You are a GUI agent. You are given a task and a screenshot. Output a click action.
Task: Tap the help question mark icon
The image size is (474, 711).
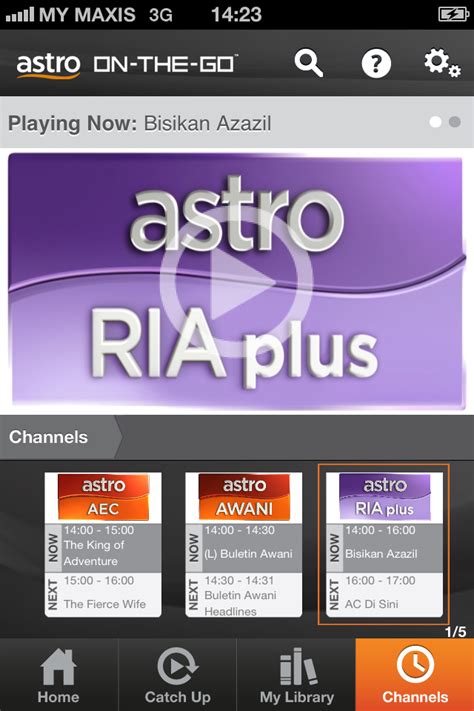pos(376,63)
